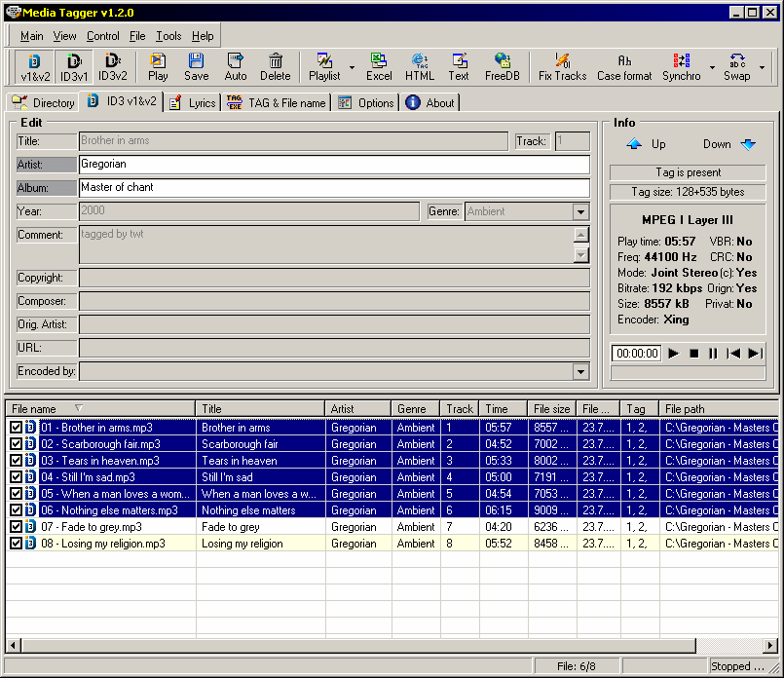Export the list using the Excel icon
The width and height of the screenshot is (784, 678).
379,66
